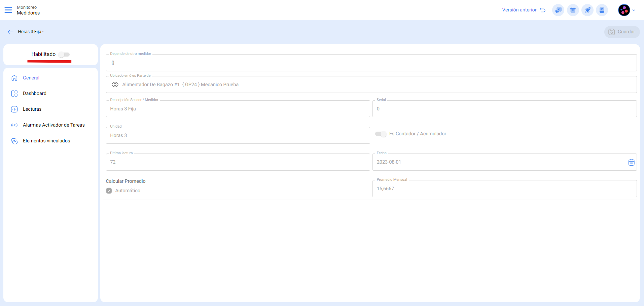This screenshot has width=644, height=306.
Task: Uncheck the Automático checkbox
Action: point(109,191)
